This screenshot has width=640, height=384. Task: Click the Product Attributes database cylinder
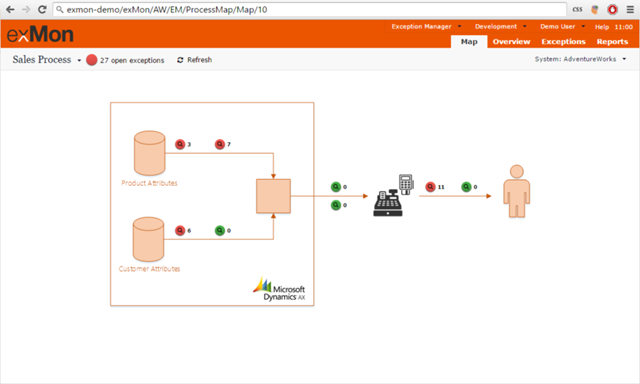coord(149,153)
